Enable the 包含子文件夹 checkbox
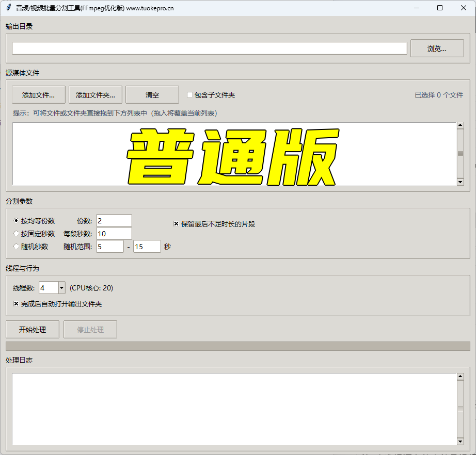Viewport: 476px width, 455px height. point(190,95)
